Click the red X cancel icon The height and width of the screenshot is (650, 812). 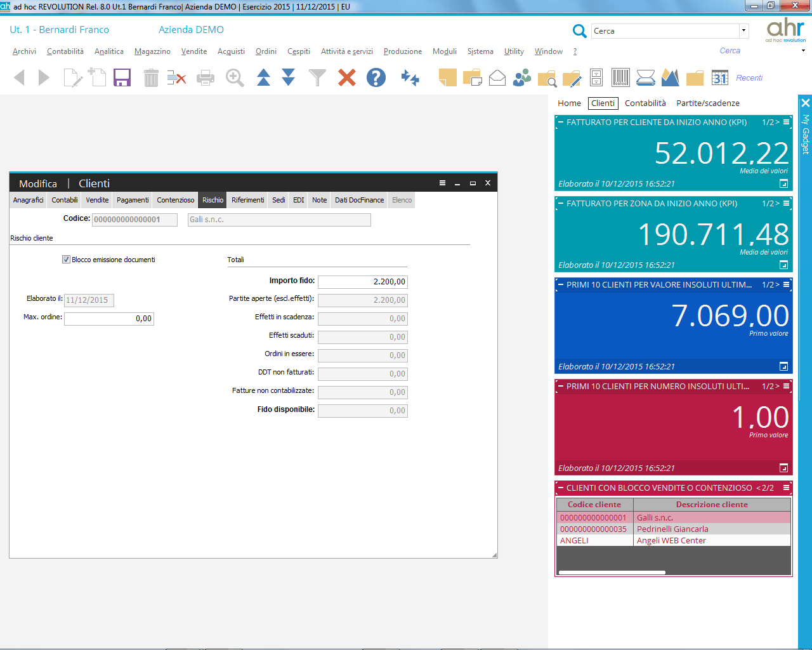tap(347, 77)
